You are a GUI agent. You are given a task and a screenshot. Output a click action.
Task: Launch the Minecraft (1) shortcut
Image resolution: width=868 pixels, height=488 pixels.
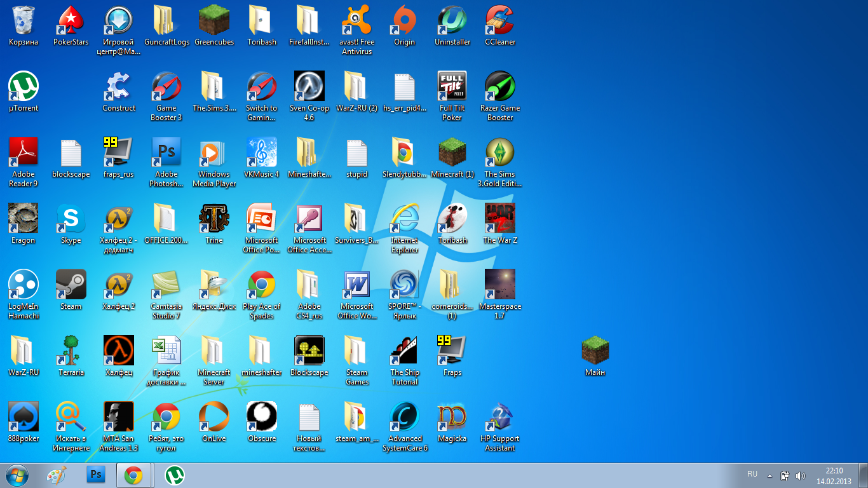pos(452,152)
